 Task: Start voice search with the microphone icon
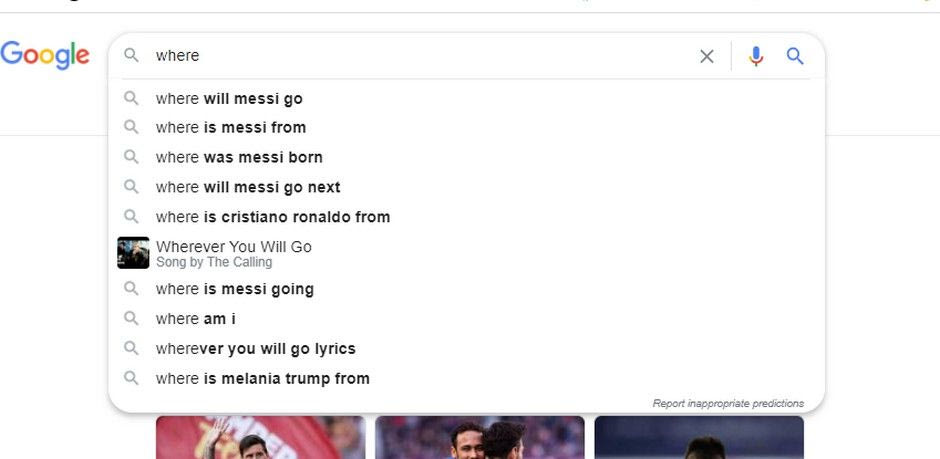pyautogui.click(x=756, y=56)
